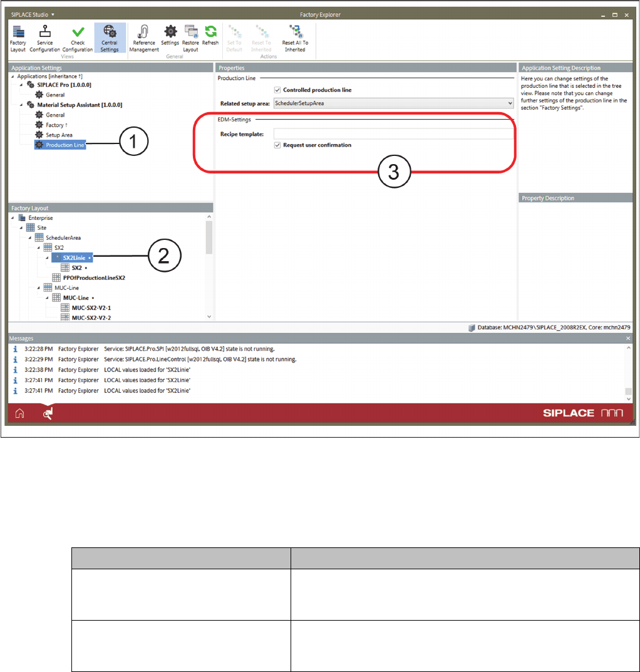This screenshot has height=672, width=640.
Task: Click the Property Description panel header
Action: coord(575,198)
